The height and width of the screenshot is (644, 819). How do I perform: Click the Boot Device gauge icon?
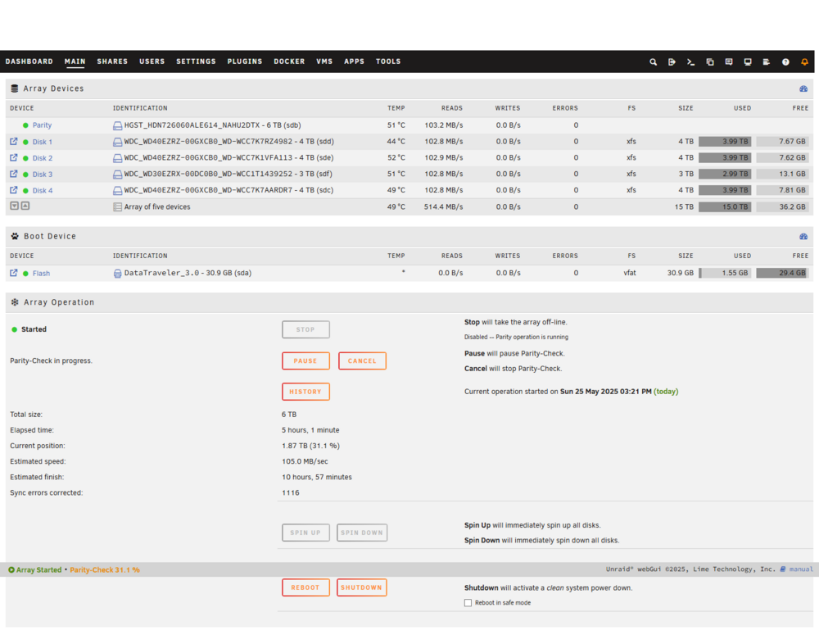pyautogui.click(x=803, y=237)
